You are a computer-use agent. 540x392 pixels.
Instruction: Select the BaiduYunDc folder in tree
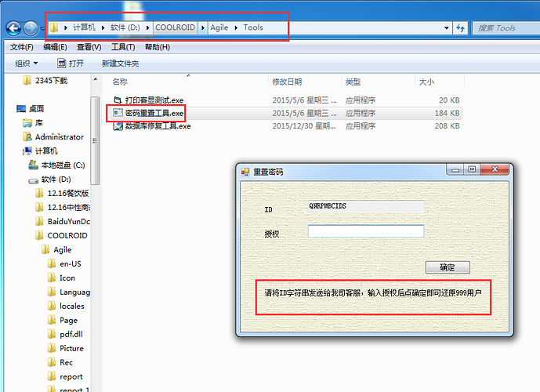pyautogui.click(x=63, y=222)
